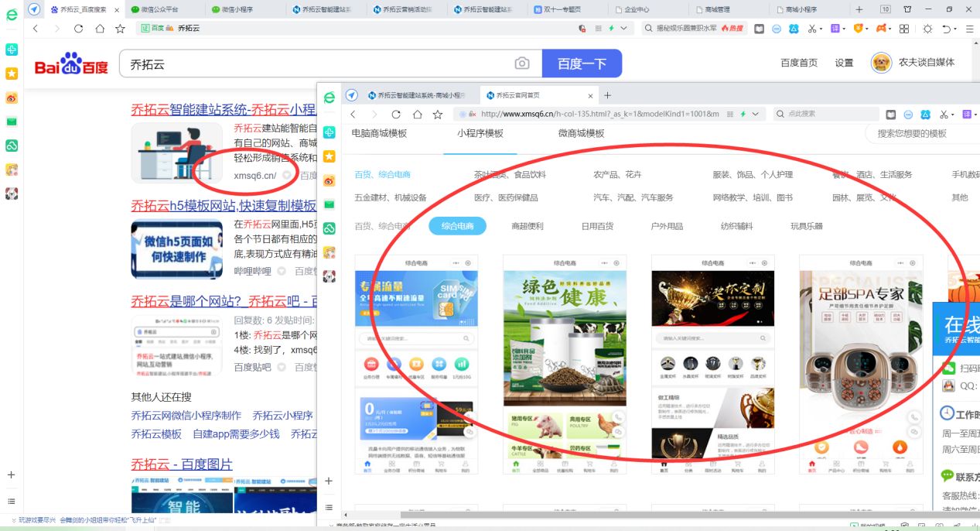
Task: Click the eye-protection brightness icon in toolbar
Action: tap(927, 29)
